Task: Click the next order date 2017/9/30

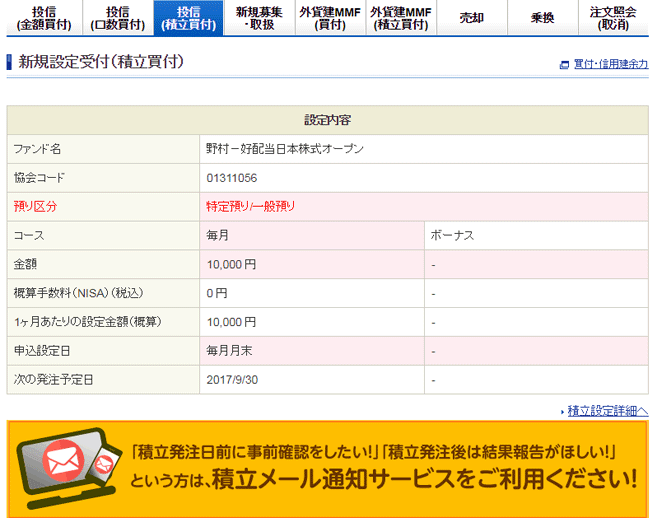Action: point(232,380)
